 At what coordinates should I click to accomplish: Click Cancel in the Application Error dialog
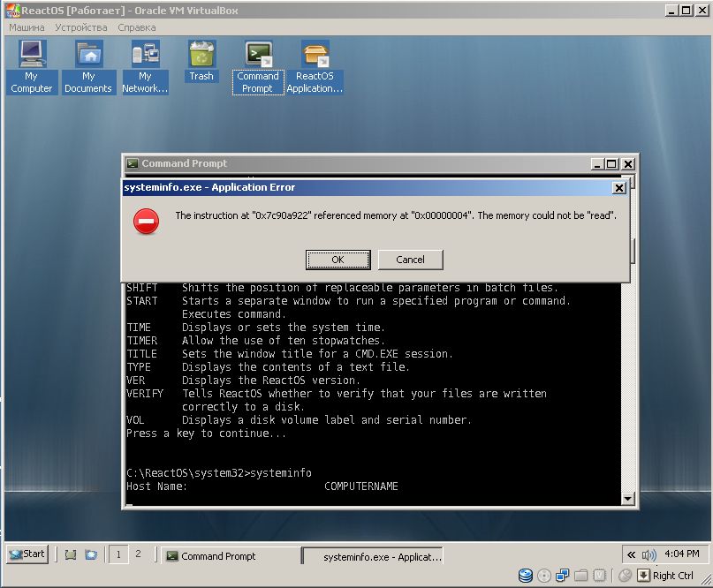[x=410, y=260]
